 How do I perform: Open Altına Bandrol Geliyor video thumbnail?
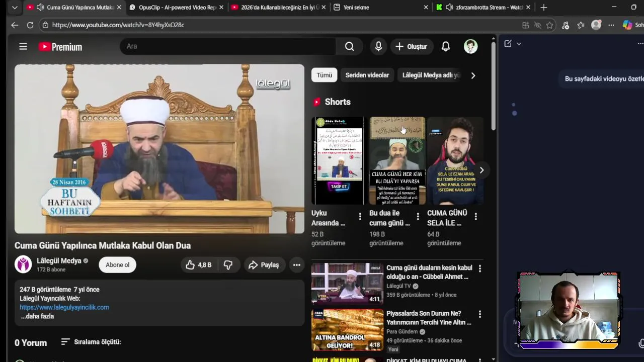(347, 330)
